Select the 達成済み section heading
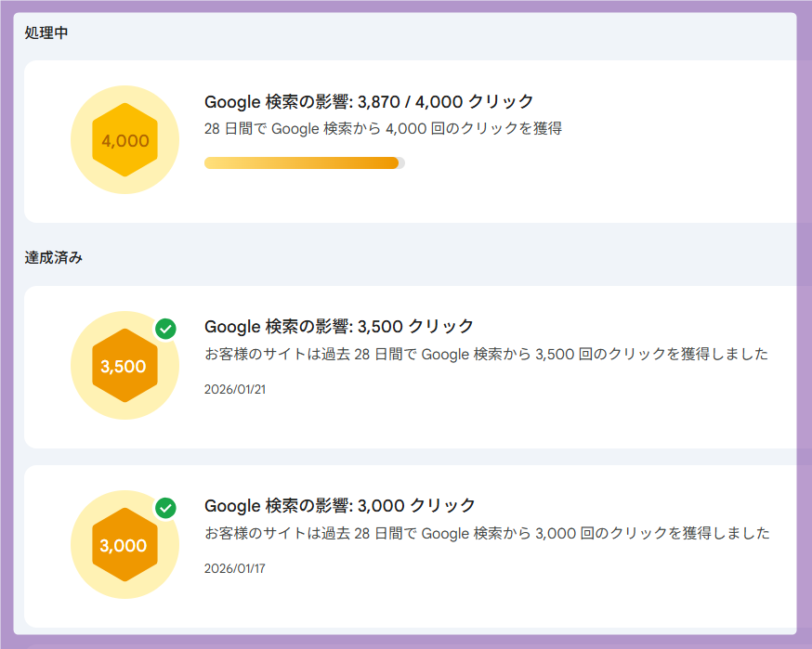This screenshot has height=649, width=812. tap(53, 257)
